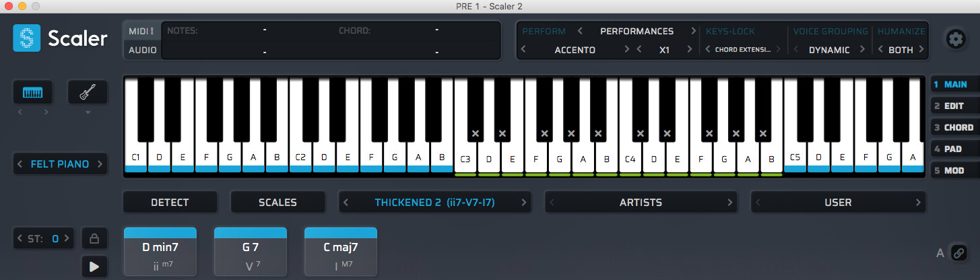
Task: Select next ACCENTO pattern arrow
Action: (x=627, y=50)
